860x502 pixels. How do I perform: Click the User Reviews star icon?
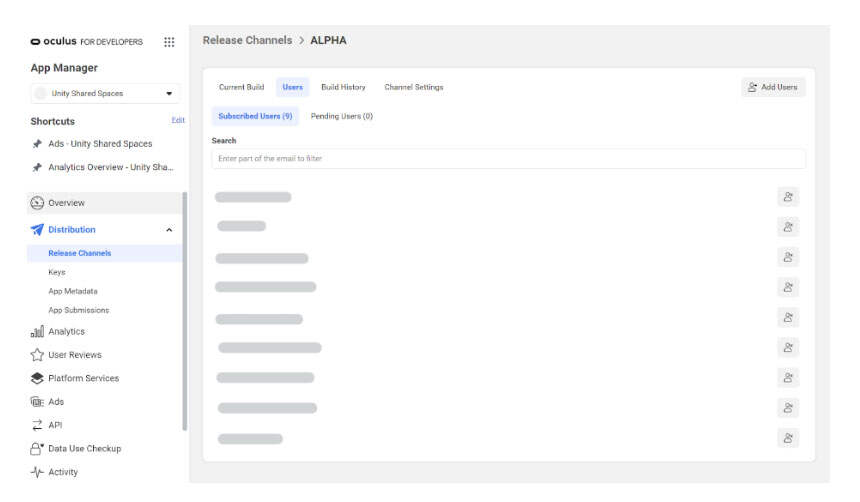pos(37,355)
